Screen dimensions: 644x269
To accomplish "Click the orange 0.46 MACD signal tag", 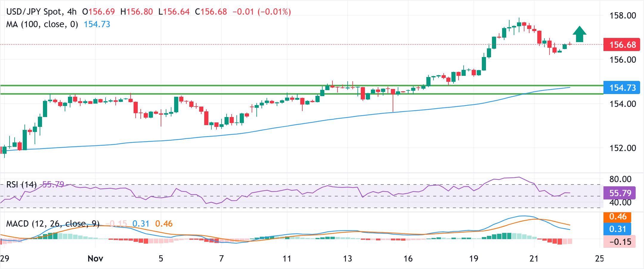I will [618, 216].
